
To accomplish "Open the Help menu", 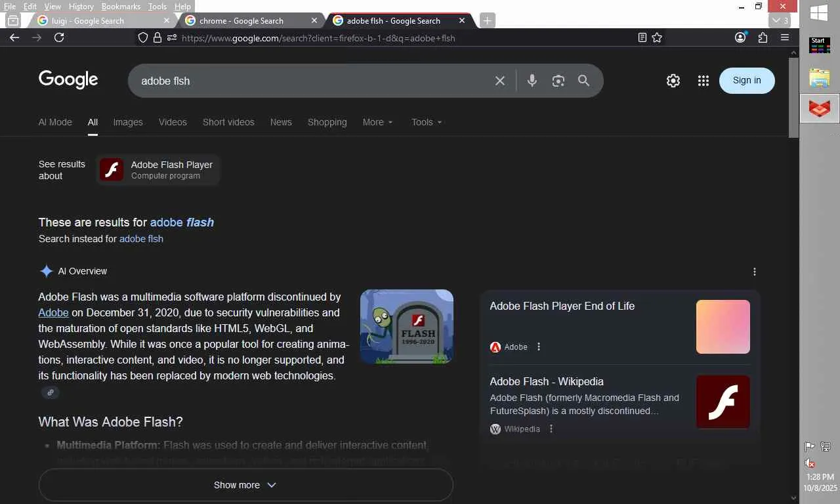I will 182,6.
